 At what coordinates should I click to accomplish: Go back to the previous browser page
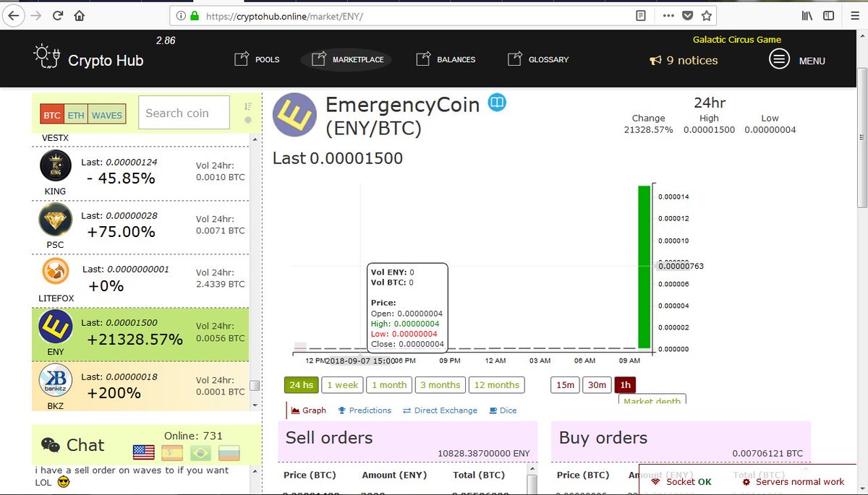(x=12, y=14)
